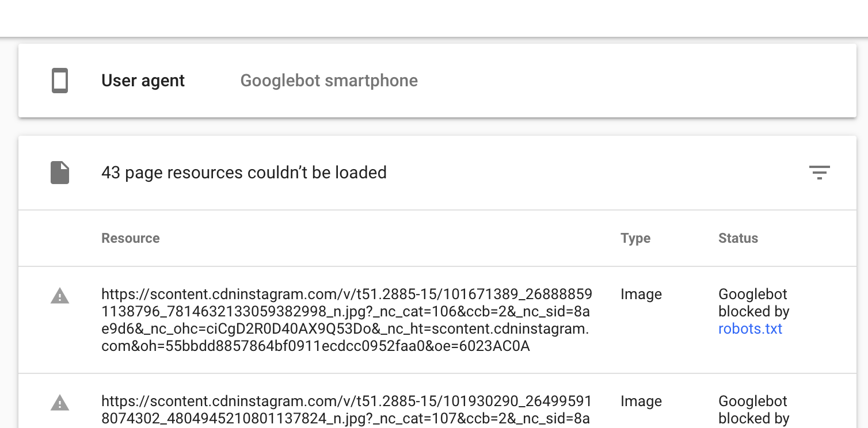
Task: Click the warning triangle on the second resource
Action: click(60, 403)
